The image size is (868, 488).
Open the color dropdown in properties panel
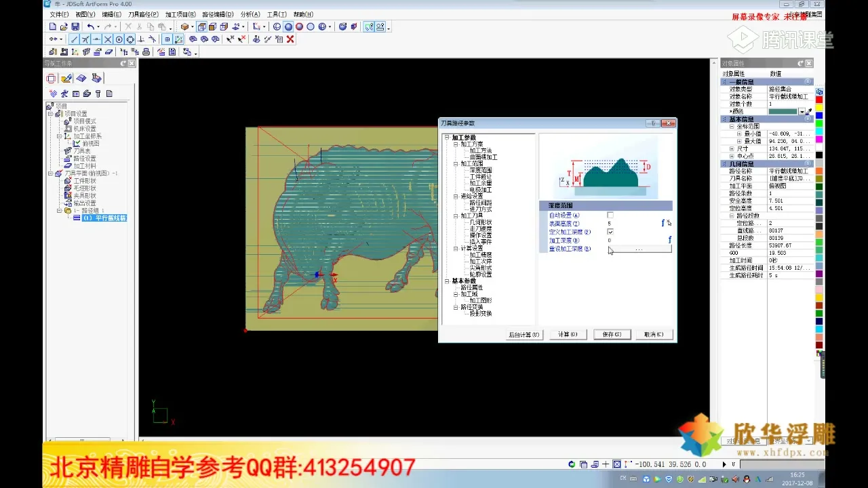tap(802, 111)
